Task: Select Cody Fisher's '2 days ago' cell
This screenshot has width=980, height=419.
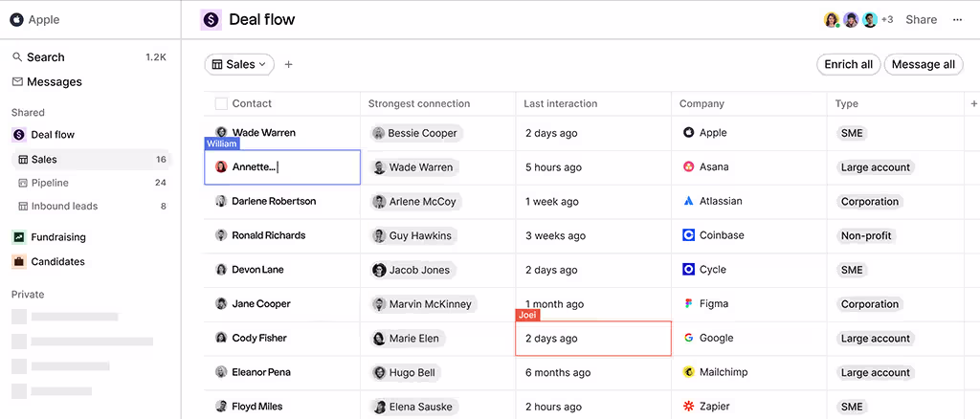Action: 593,339
